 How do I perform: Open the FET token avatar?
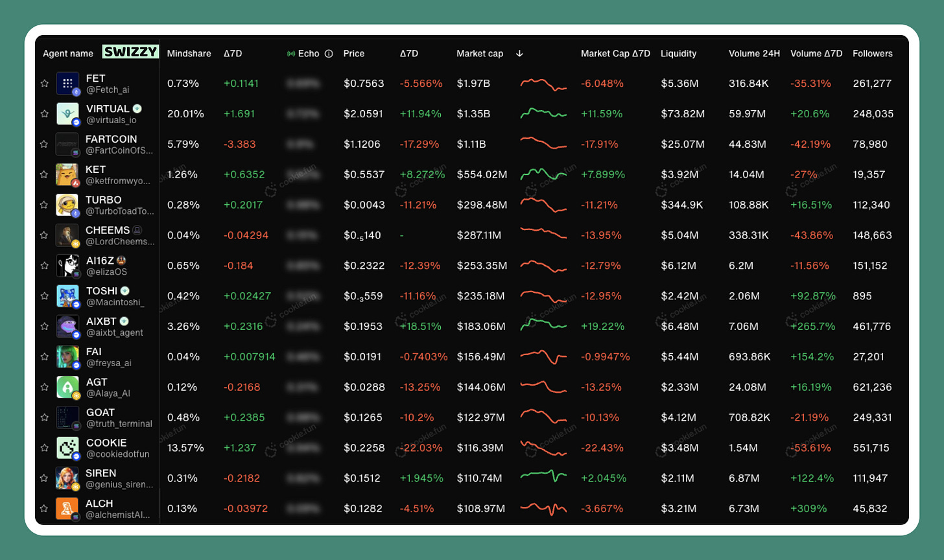coord(67,84)
